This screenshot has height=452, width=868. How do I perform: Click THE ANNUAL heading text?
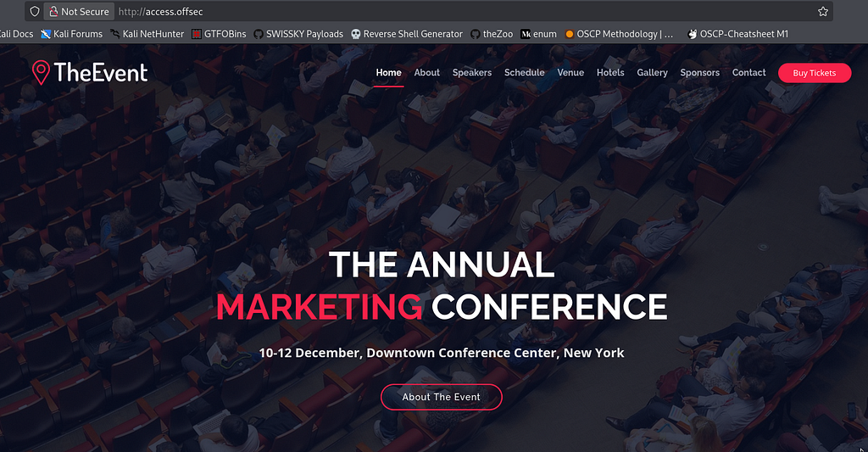click(441, 265)
